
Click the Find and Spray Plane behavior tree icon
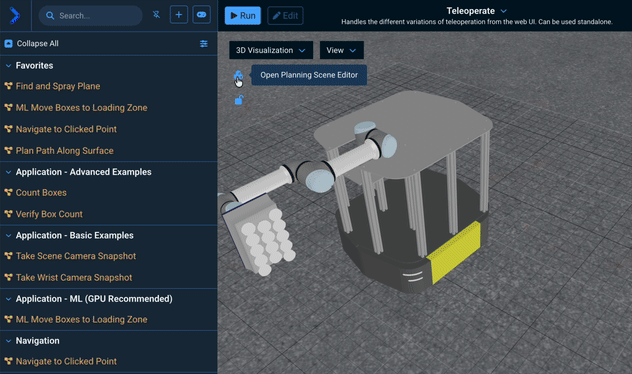[x=8, y=86]
